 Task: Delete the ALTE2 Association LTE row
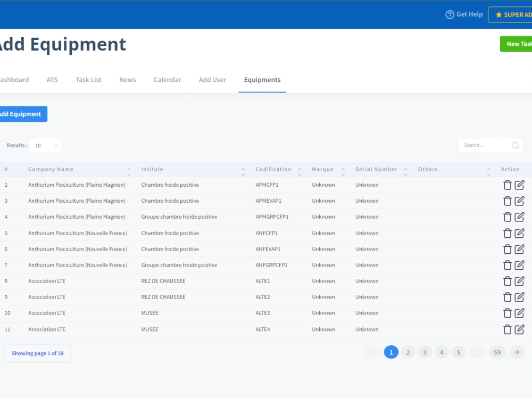[508, 297]
